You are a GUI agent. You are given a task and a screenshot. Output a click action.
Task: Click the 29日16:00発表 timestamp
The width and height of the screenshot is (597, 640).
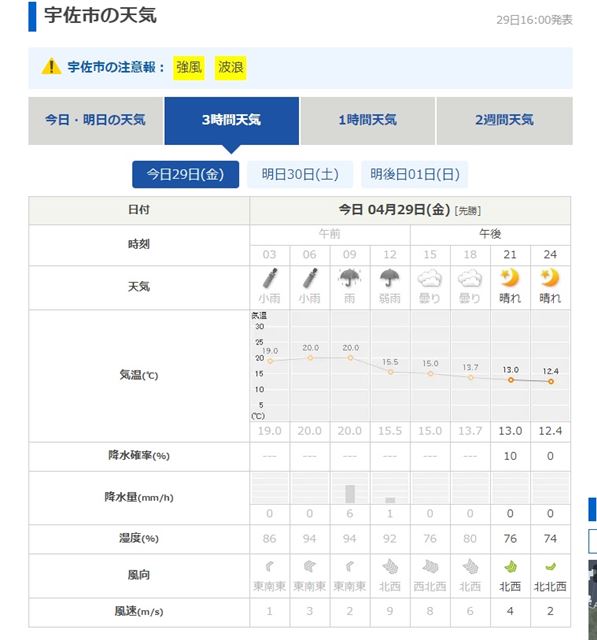(534, 20)
